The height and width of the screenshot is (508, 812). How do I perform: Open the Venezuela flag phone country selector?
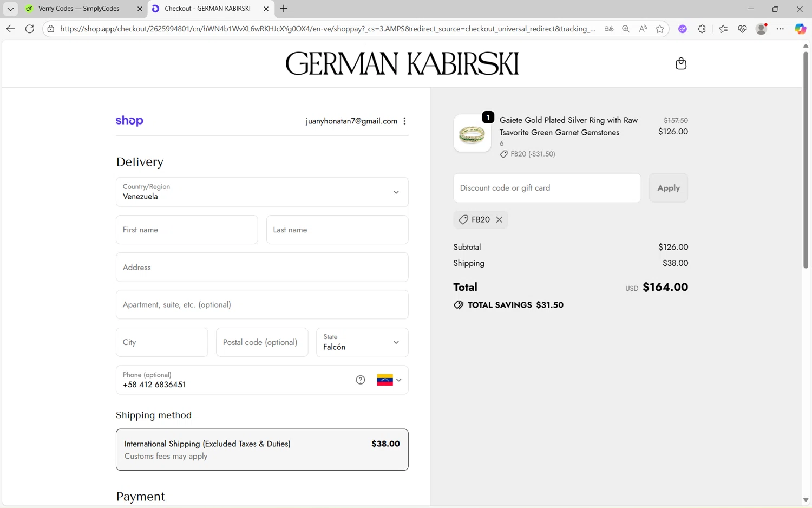[389, 380]
